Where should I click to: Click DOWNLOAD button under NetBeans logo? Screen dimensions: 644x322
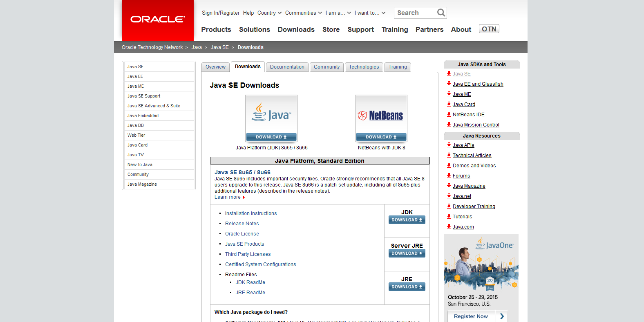click(x=381, y=137)
